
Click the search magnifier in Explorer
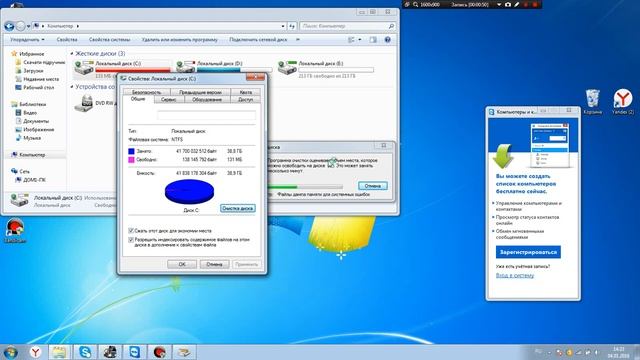391,26
